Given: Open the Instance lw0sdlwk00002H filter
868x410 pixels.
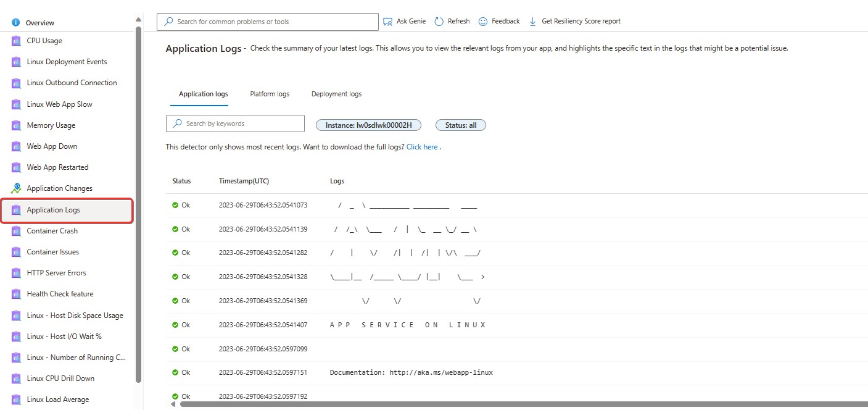Looking at the screenshot, I should pyautogui.click(x=368, y=125).
